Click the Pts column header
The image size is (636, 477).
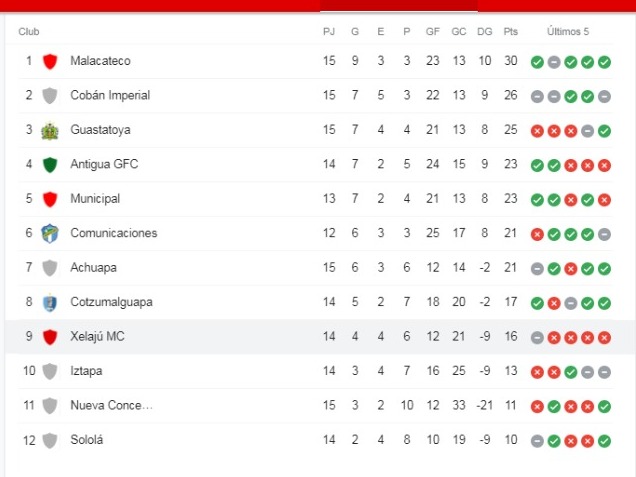coord(511,32)
